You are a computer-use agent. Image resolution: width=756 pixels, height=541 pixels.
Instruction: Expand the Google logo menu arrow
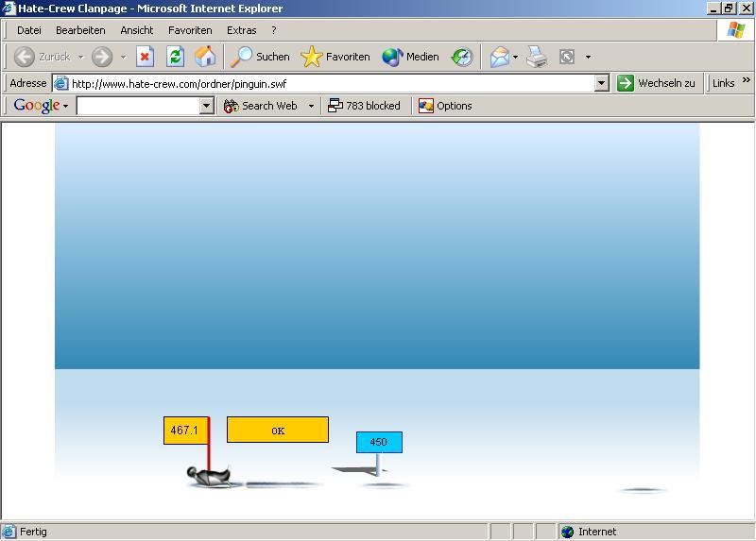click(x=65, y=106)
